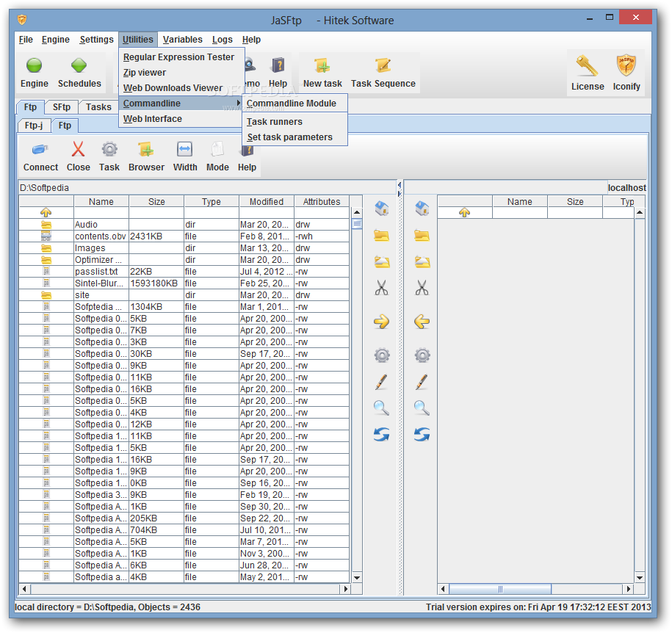
Task: Select Set task parameters submenu item
Action: pos(295,137)
